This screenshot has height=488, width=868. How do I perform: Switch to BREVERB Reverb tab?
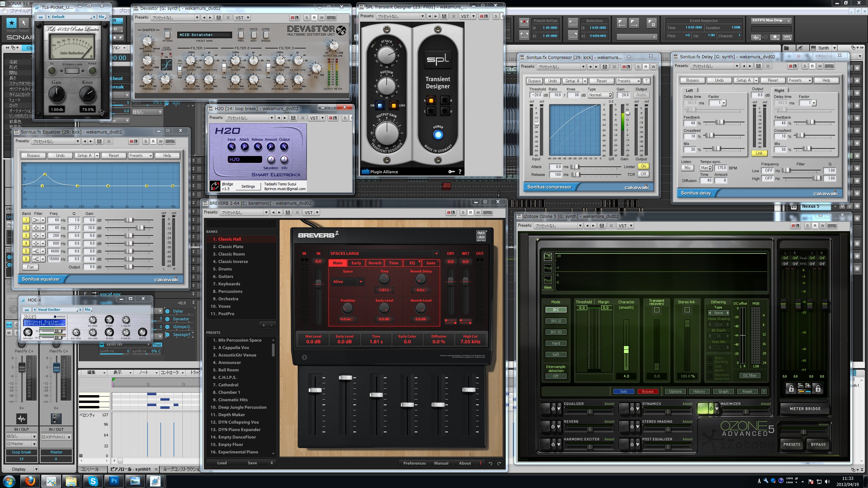[375, 263]
